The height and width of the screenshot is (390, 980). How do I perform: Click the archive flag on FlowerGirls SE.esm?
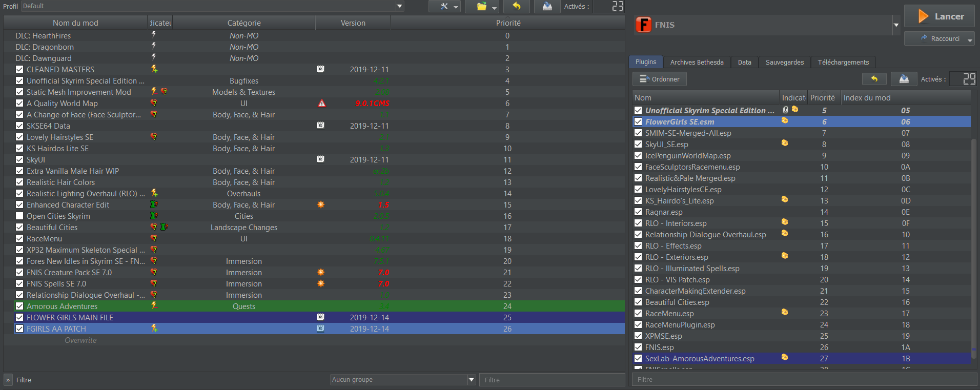[785, 121]
